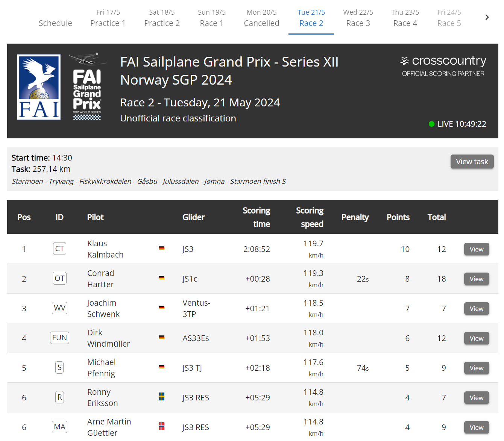Click the CT glider ID badge
The image size is (504, 441).
(59, 249)
